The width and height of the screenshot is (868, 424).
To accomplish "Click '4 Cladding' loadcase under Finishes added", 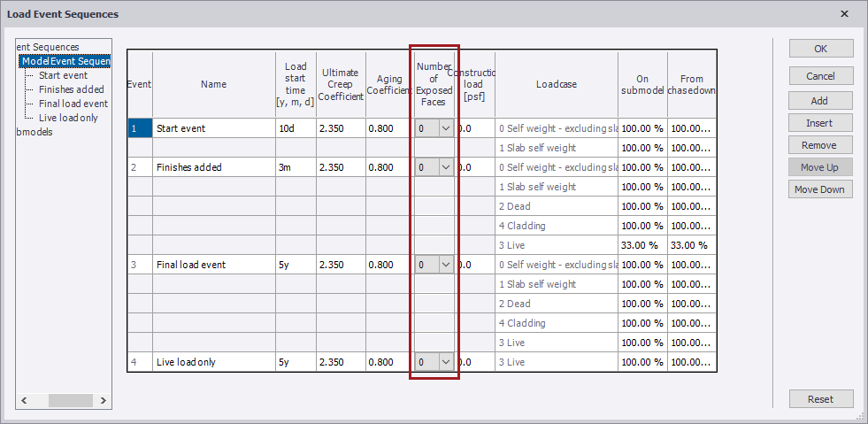I will (557, 226).
